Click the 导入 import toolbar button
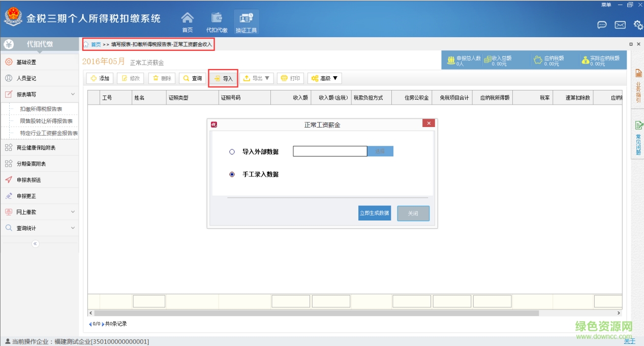Screen dimensions: 644x346 223,78
